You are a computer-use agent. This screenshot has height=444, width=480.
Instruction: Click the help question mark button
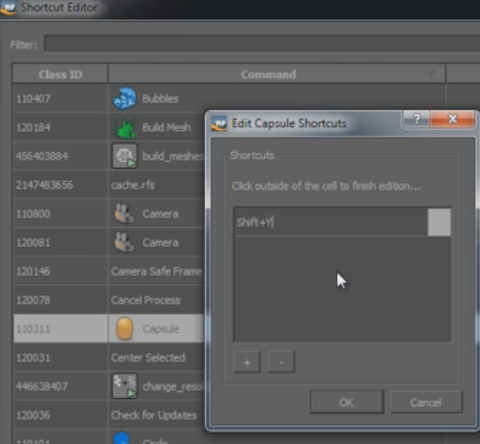click(x=416, y=119)
